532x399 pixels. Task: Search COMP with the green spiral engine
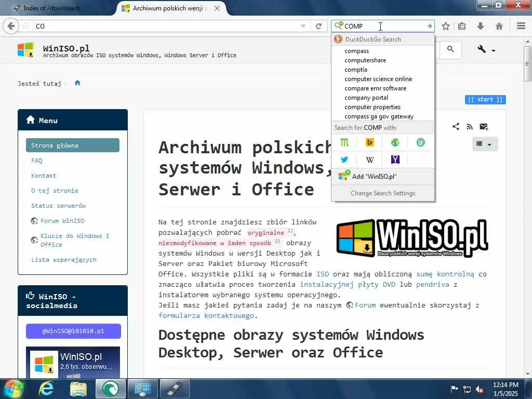point(421,142)
